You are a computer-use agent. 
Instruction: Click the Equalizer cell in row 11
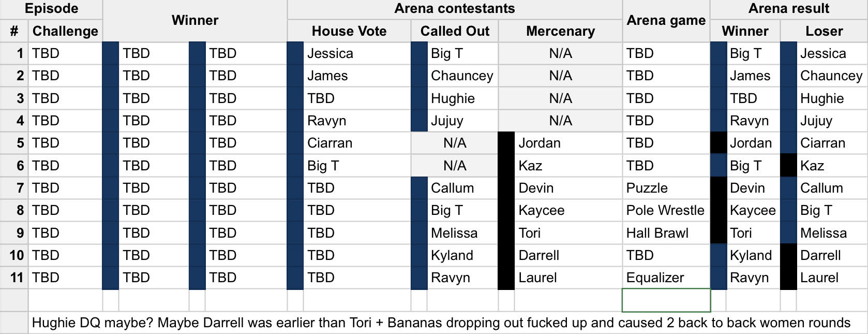(666, 278)
